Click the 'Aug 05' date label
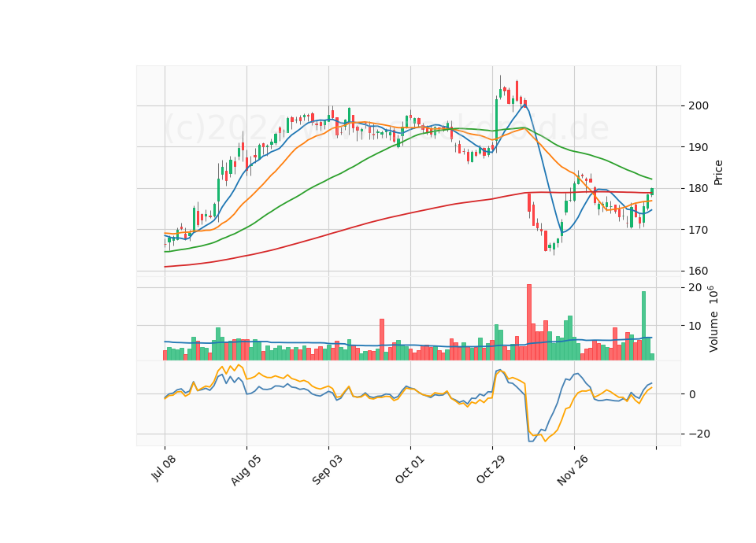The height and width of the screenshot is (543, 756). [246, 471]
